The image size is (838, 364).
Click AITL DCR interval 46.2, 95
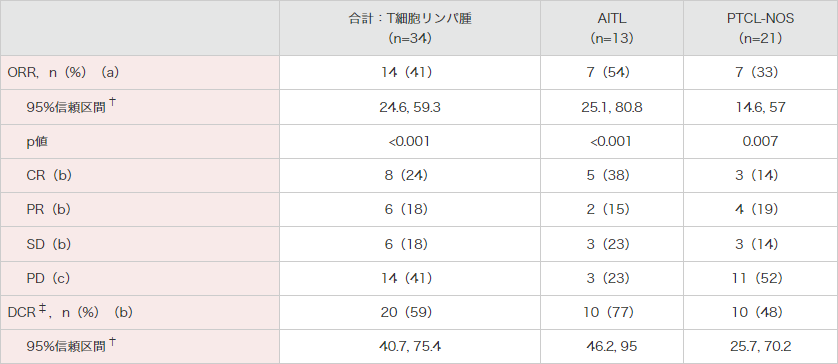pos(611,346)
